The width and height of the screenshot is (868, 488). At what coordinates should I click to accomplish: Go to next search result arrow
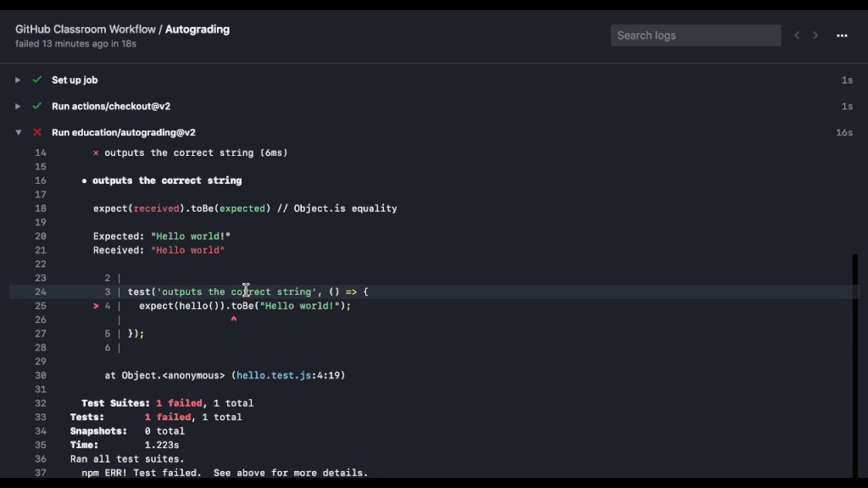[x=816, y=36]
